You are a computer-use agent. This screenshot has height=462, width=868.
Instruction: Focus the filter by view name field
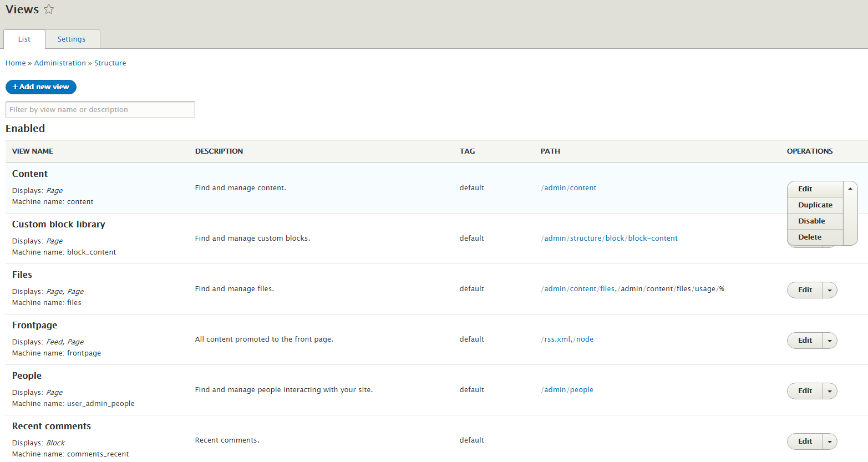(x=100, y=110)
